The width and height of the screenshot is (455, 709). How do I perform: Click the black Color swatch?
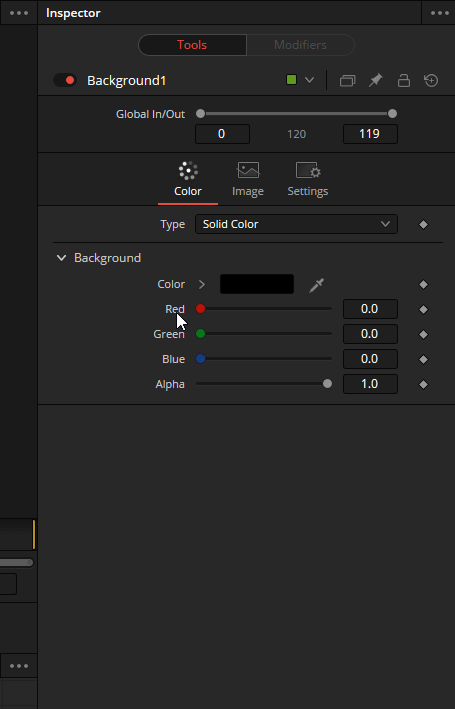(x=257, y=284)
